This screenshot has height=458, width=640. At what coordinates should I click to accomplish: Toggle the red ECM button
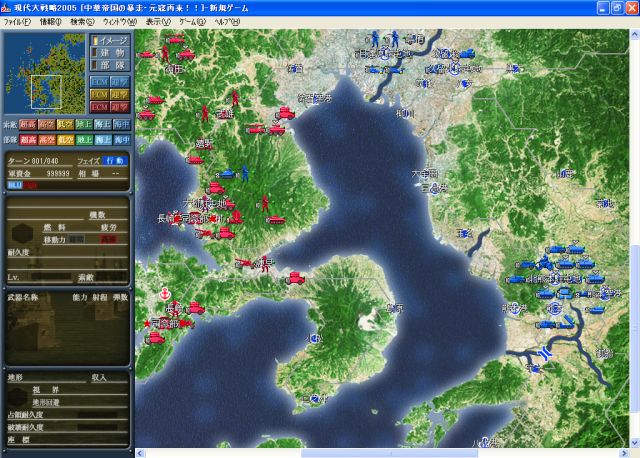(100, 107)
